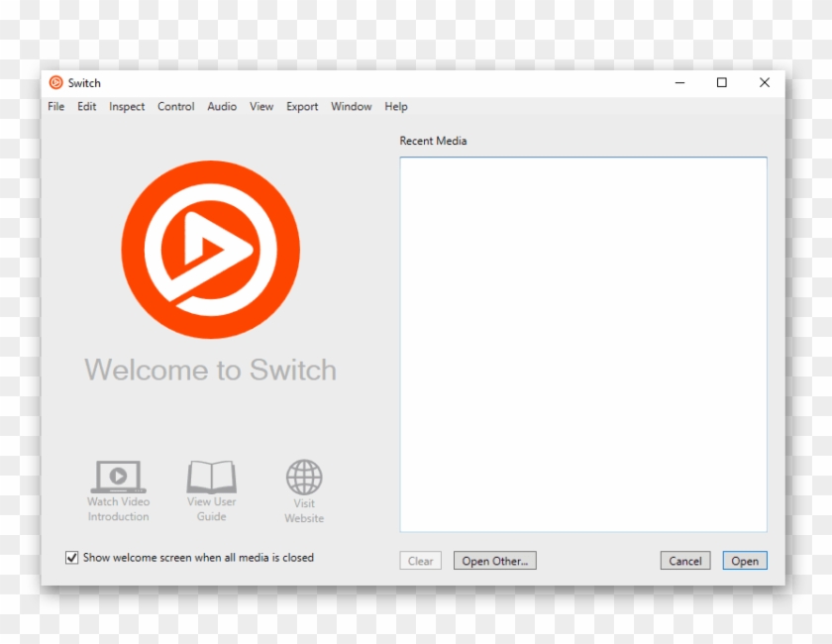This screenshot has height=644, width=832.
Task: Click the Open Other button
Action: click(494, 560)
